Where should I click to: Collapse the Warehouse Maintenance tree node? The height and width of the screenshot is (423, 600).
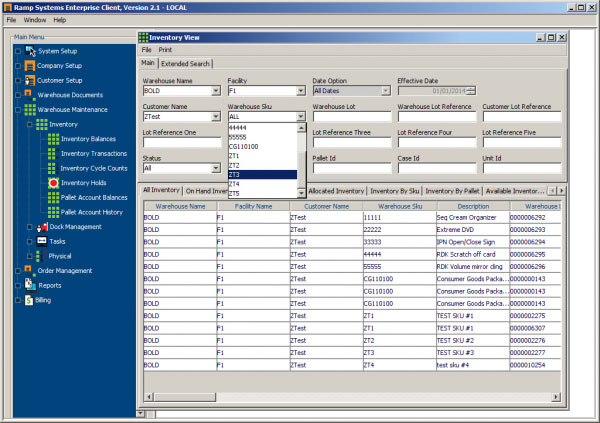tap(17, 109)
